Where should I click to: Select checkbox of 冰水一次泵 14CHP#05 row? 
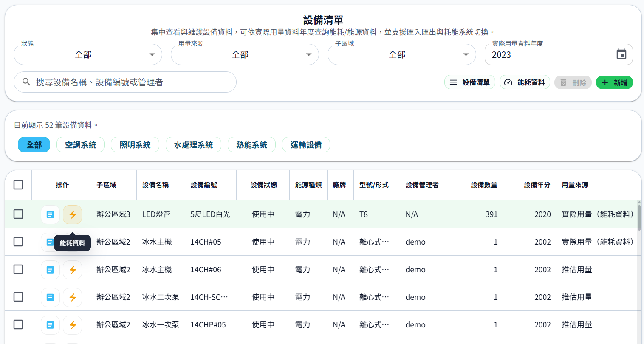pos(18,324)
